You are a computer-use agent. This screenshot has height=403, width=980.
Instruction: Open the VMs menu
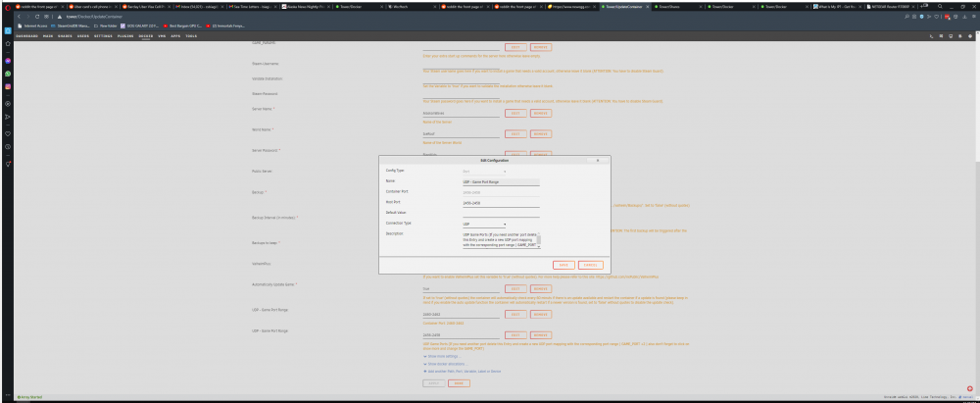click(162, 36)
